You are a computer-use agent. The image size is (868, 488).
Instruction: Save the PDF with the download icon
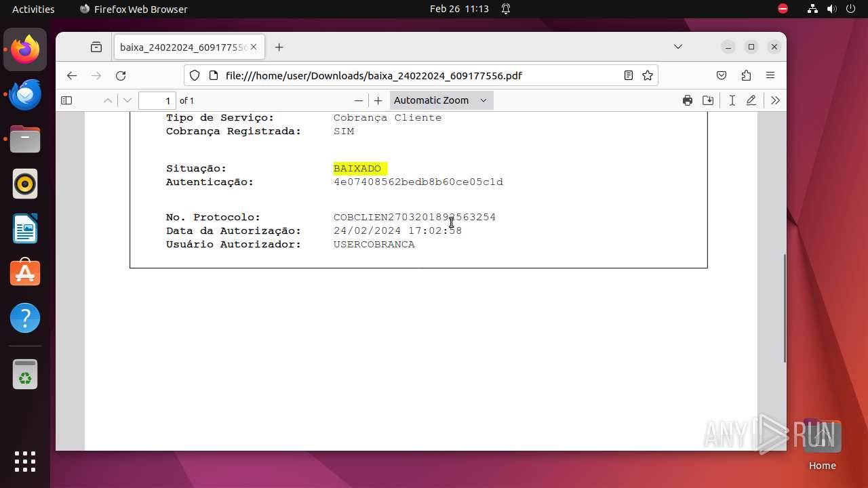click(708, 100)
